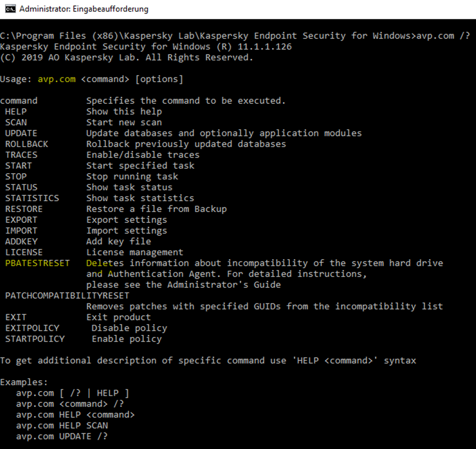Click the version number 11.1.1.126
Screen dimensions: 476x449
pos(265,47)
